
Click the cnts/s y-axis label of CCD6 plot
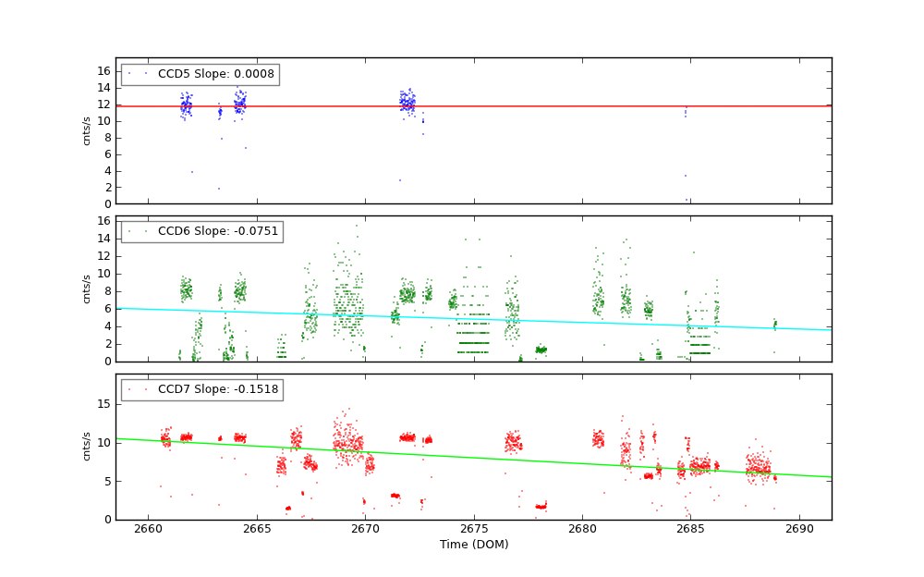point(86,289)
